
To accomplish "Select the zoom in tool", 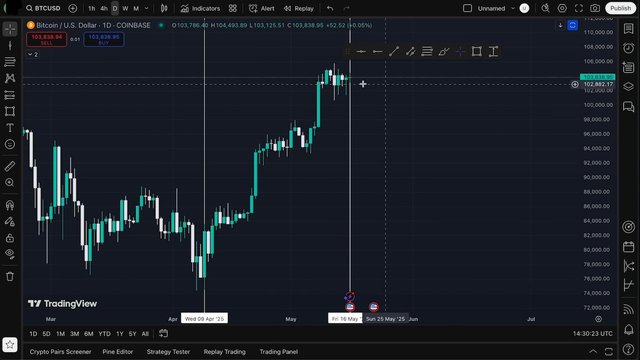I will tap(10, 182).
